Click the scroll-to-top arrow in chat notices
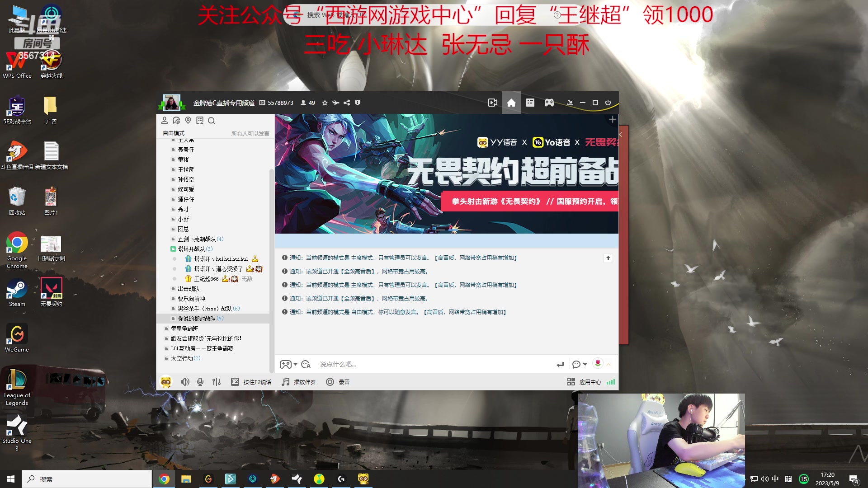868x488 pixels. (x=608, y=258)
